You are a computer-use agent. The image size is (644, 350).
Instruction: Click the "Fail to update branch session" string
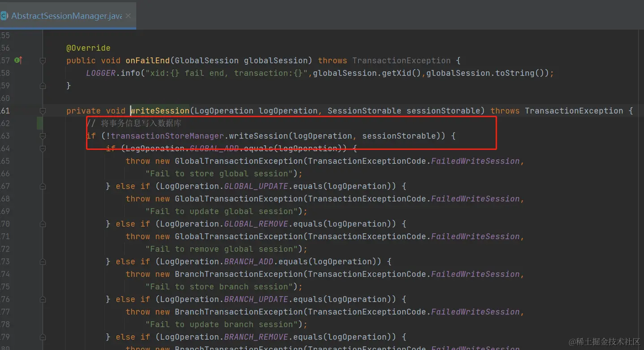[222, 324]
